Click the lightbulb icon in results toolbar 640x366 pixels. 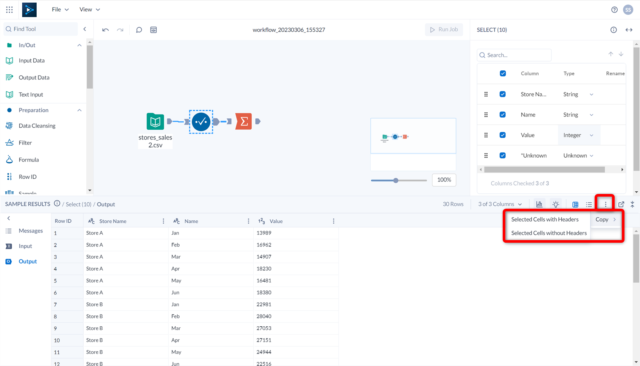[556, 204]
